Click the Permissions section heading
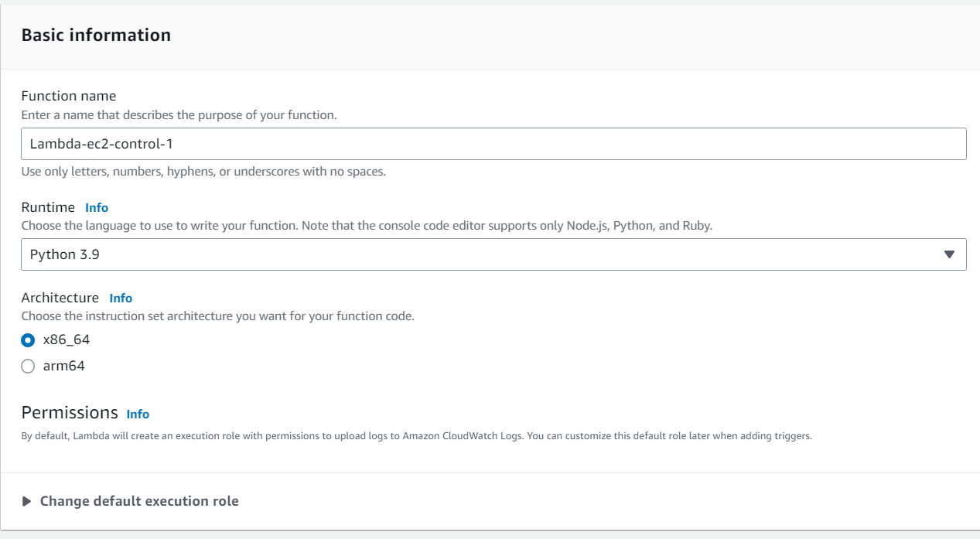Image resolution: width=980 pixels, height=539 pixels. point(70,412)
